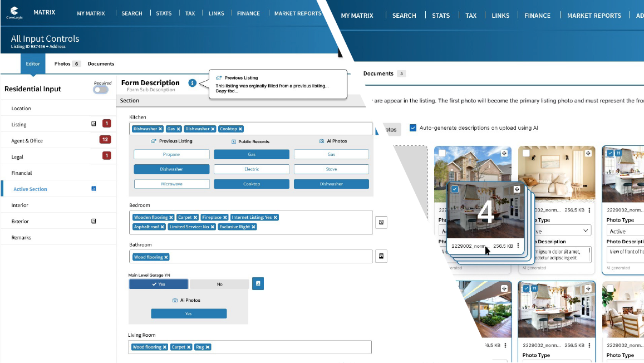Select No for Main Level Garage

tap(219, 284)
